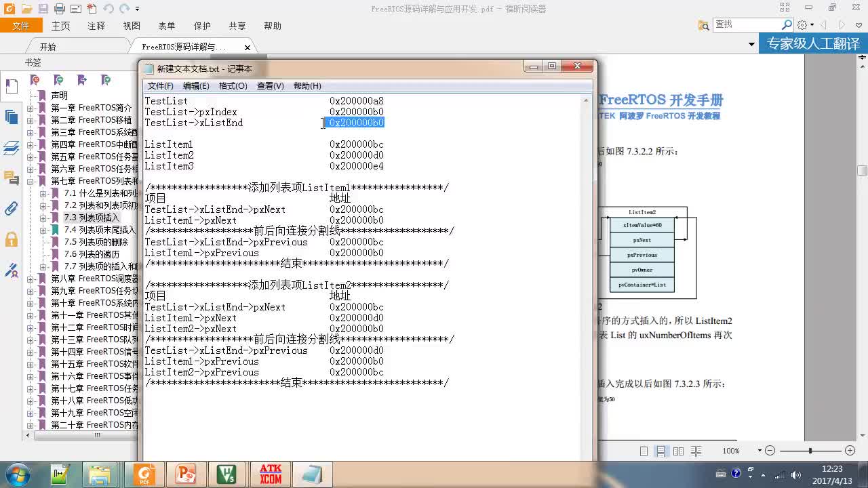Expand the 7.3 列表项插入 bookmark
This screenshot has width=868, height=488.
(43, 218)
